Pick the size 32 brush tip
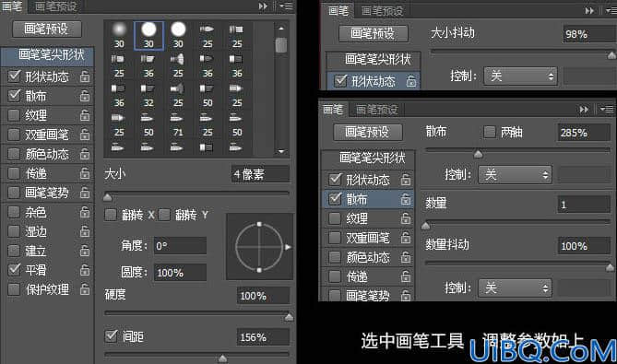 (x=148, y=96)
